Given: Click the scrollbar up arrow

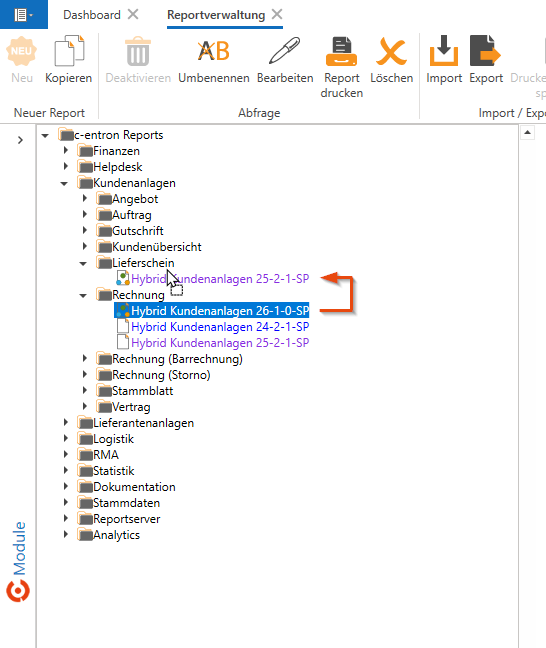Looking at the screenshot, I should click(527, 133).
